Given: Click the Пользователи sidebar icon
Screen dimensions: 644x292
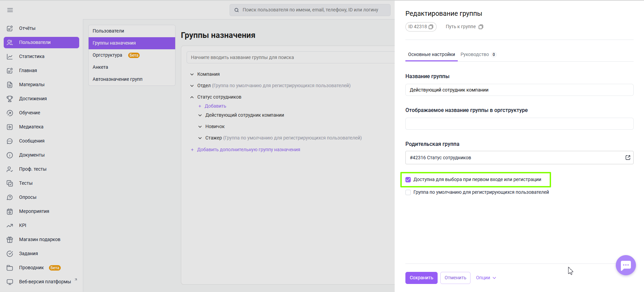Looking at the screenshot, I should pyautogui.click(x=10, y=42).
